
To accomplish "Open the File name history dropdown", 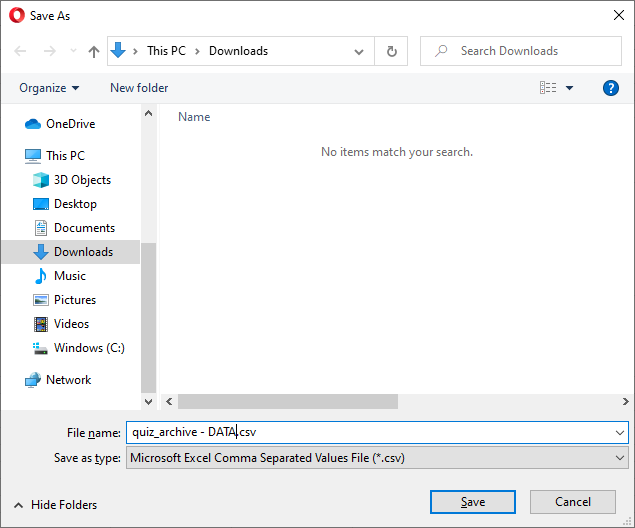I will (618, 432).
